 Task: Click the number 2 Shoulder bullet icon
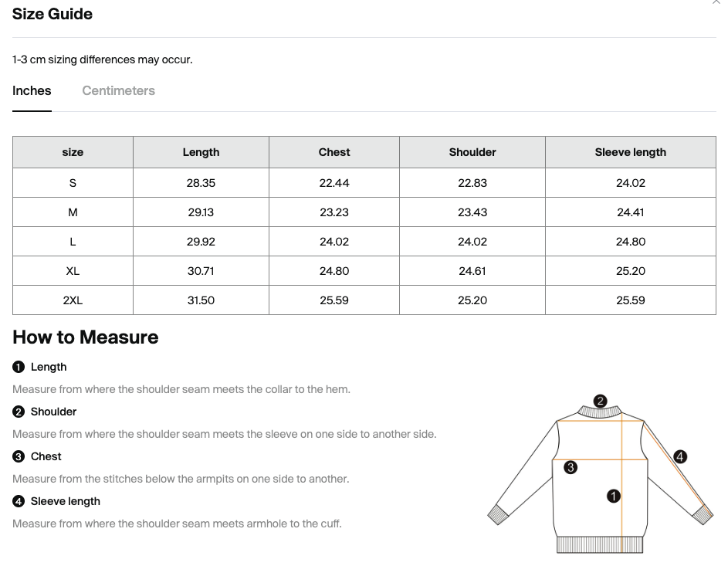coord(18,412)
